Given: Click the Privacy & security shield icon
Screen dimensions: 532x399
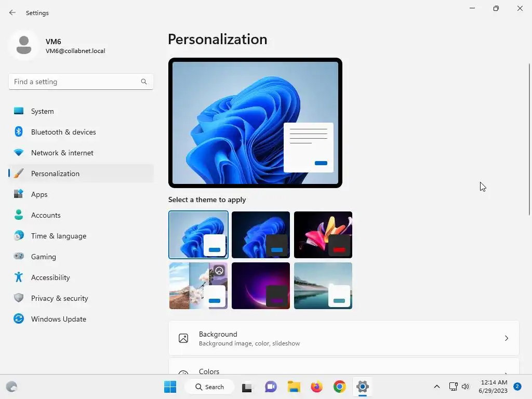Looking at the screenshot, I should (19, 298).
